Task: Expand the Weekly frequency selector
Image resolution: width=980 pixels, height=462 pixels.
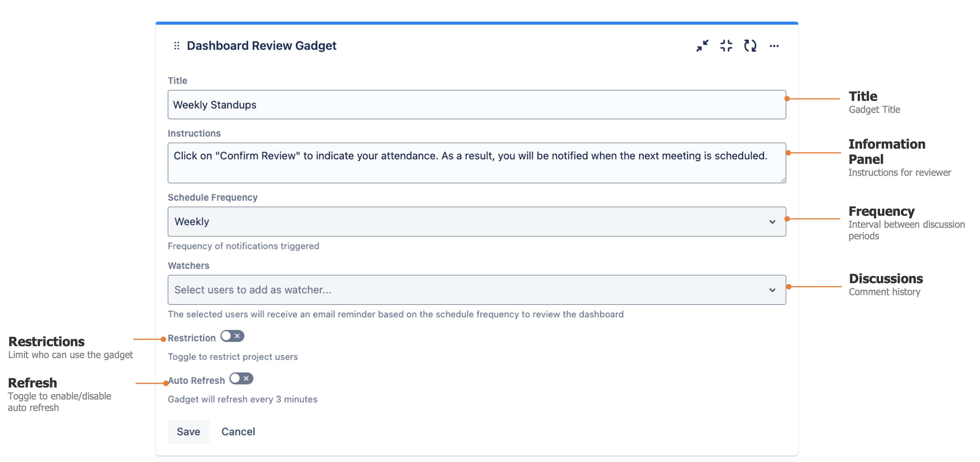Action: (x=772, y=222)
